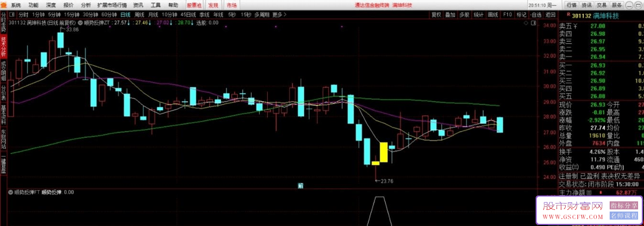Click the 标记 mark button
The image size is (644, 226).
pos(521,14)
